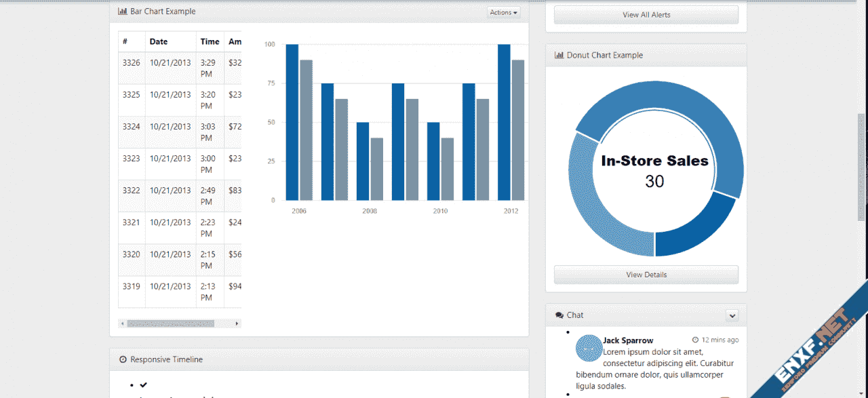Select the dark blue donut chart segment
The image size is (868, 398).
point(698,227)
